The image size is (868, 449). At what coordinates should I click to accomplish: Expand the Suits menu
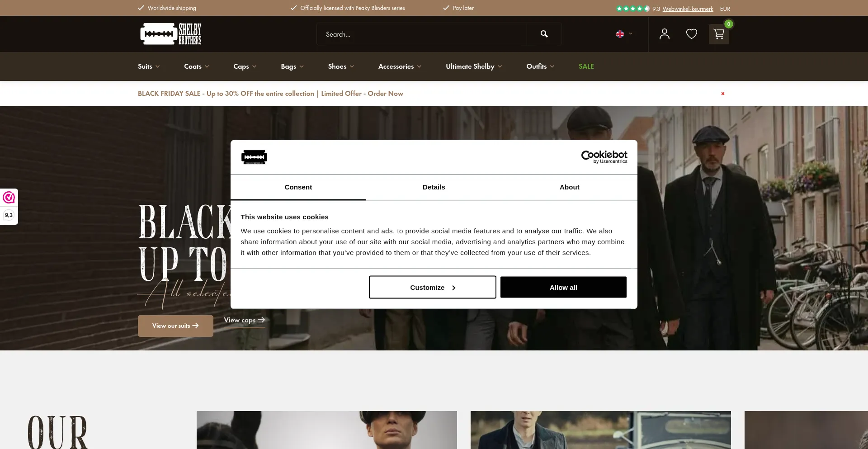(x=148, y=66)
